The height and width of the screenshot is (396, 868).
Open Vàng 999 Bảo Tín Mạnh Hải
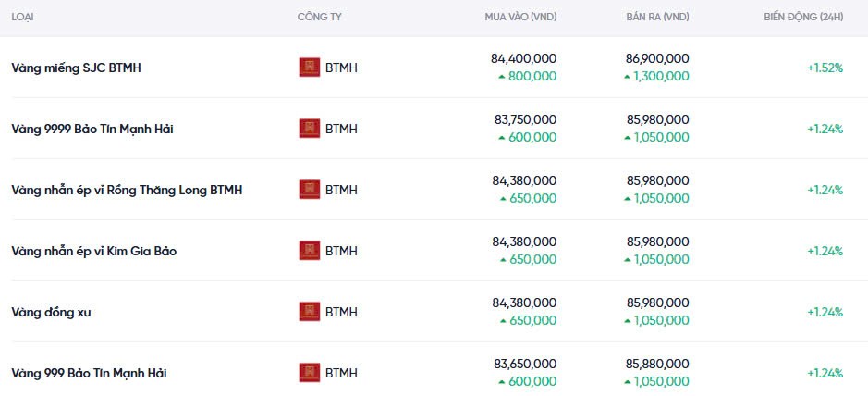tap(89, 373)
